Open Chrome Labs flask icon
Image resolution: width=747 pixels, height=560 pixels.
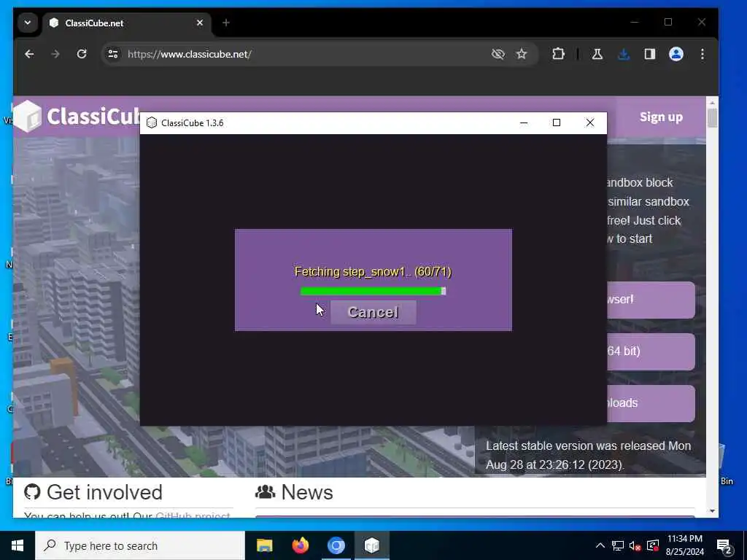tap(597, 54)
